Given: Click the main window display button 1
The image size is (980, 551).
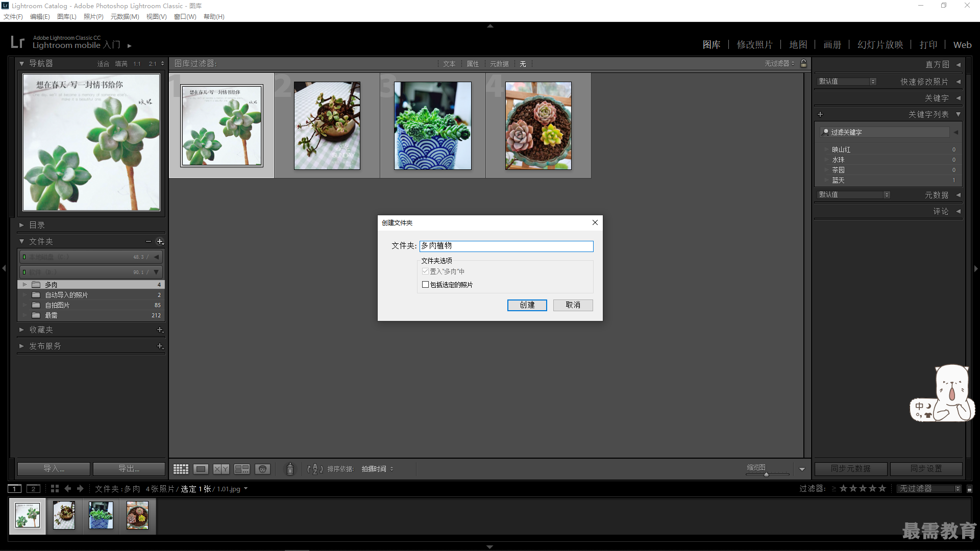Looking at the screenshot, I should 15,489.
